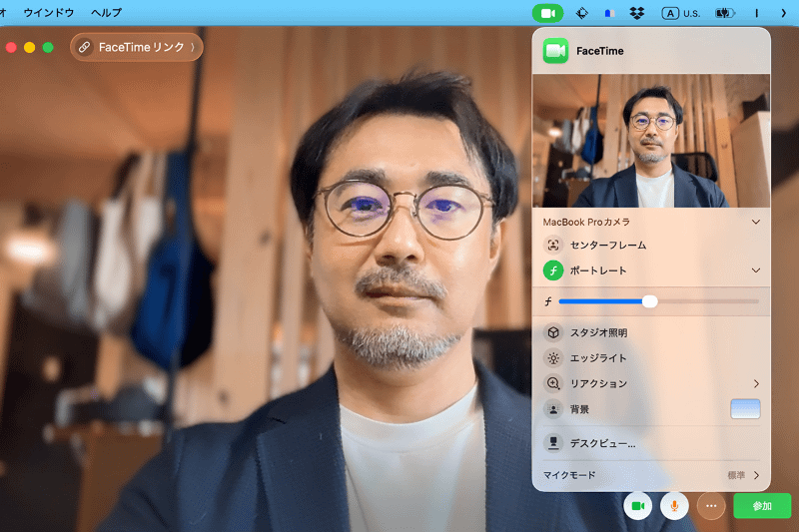Click the マイクモード label
This screenshot has height=532, width=799.
[x=568, y=475]
